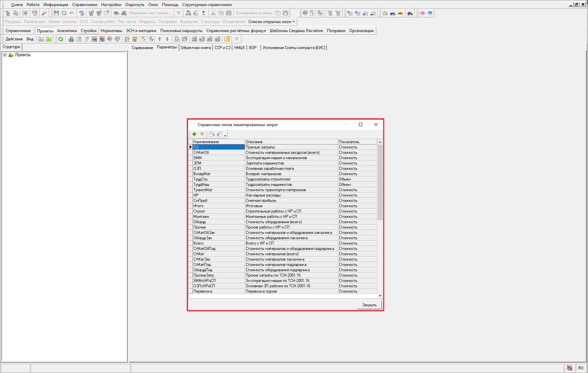Click the orange bricks materials icon
Screen dimensions: 588x373
pyautogui.click(x=400, y=13)
